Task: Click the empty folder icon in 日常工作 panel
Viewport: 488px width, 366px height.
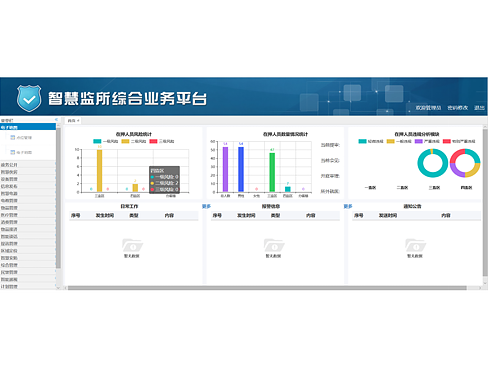Action: click(x=132, y=246)
